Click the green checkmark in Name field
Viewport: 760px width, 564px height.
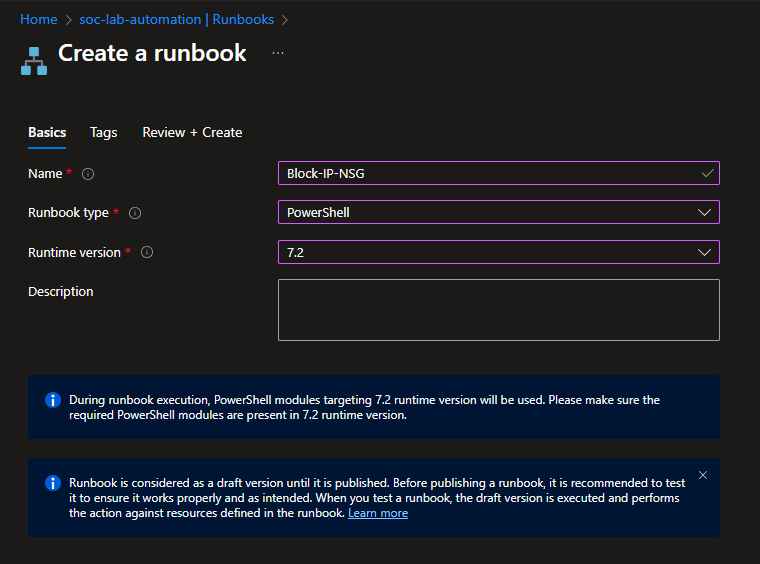tap(707, 173)
